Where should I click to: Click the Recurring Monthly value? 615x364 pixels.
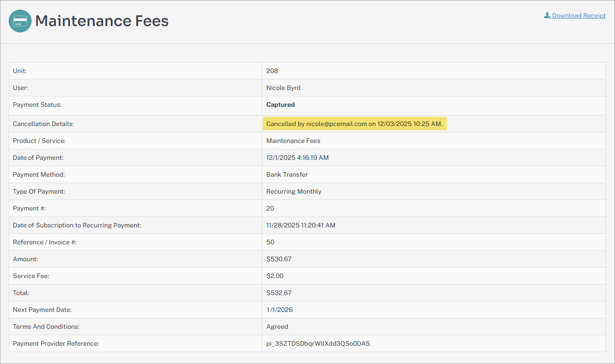(x=294, y=191)
